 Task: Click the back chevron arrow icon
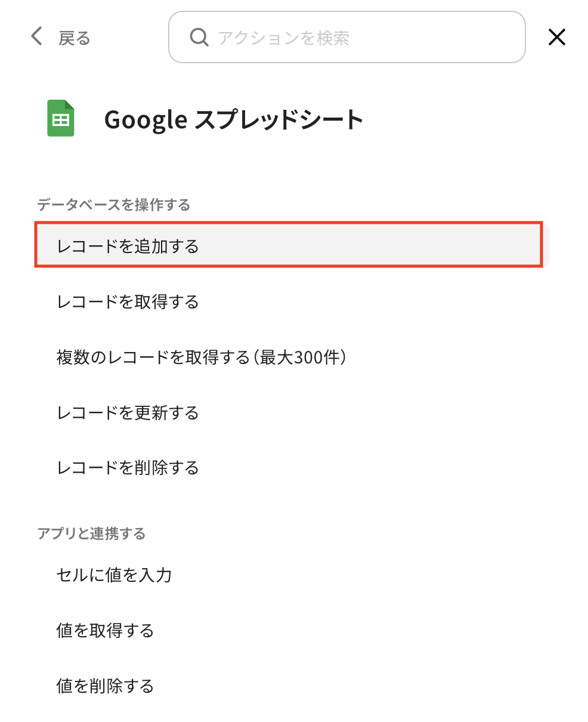coord(37,37)
